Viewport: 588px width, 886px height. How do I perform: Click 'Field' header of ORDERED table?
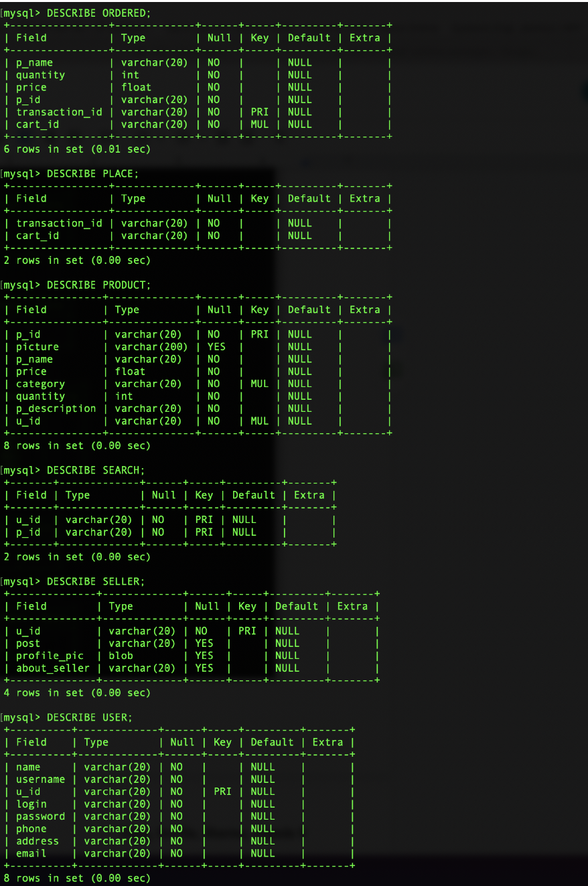pos(31,38)
